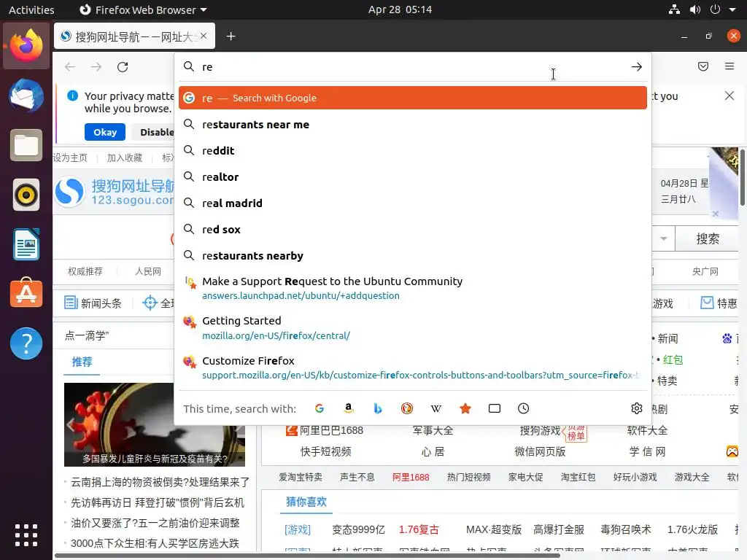This screenshot has width=747, height=560.
Task: Open the Firefox hamburger menu
Action: [x=729, y=66]
